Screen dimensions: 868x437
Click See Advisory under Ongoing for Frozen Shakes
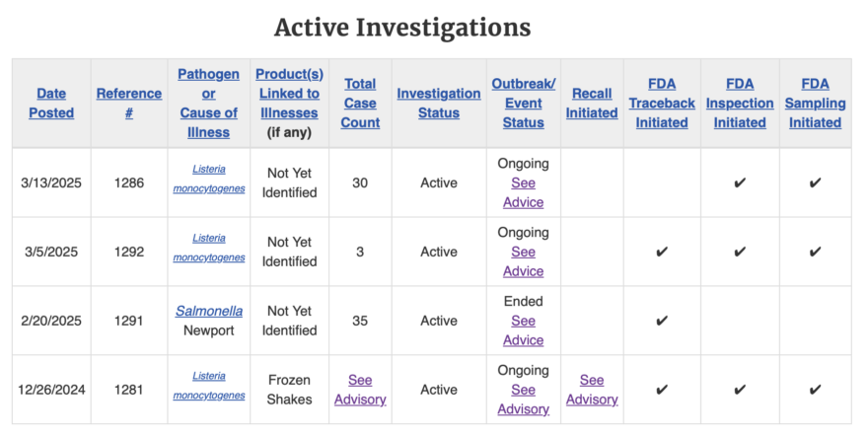pos(523,400)
